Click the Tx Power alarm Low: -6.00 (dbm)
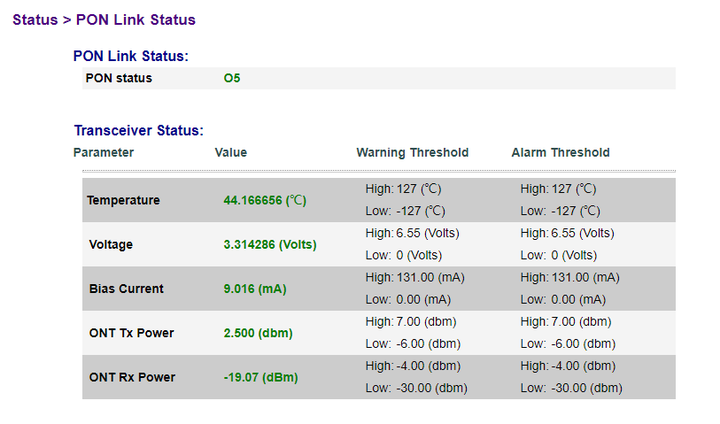The image size is (720, 424). (568, 344)
